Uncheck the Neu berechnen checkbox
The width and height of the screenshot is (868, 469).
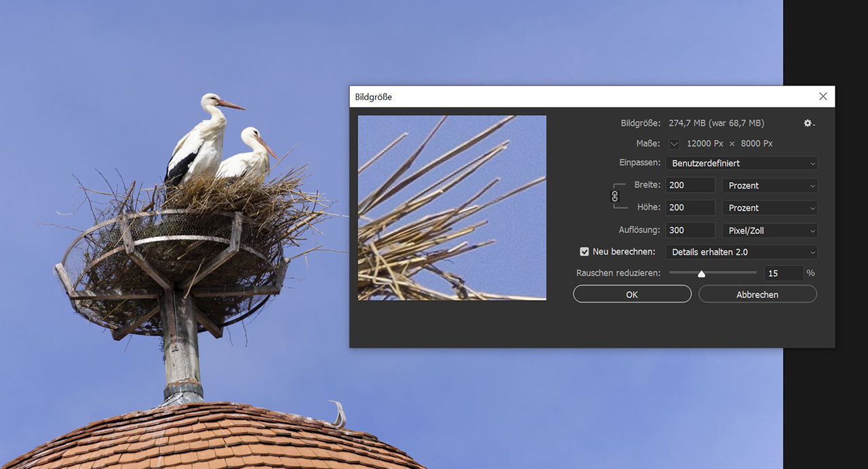click(585, 252)
